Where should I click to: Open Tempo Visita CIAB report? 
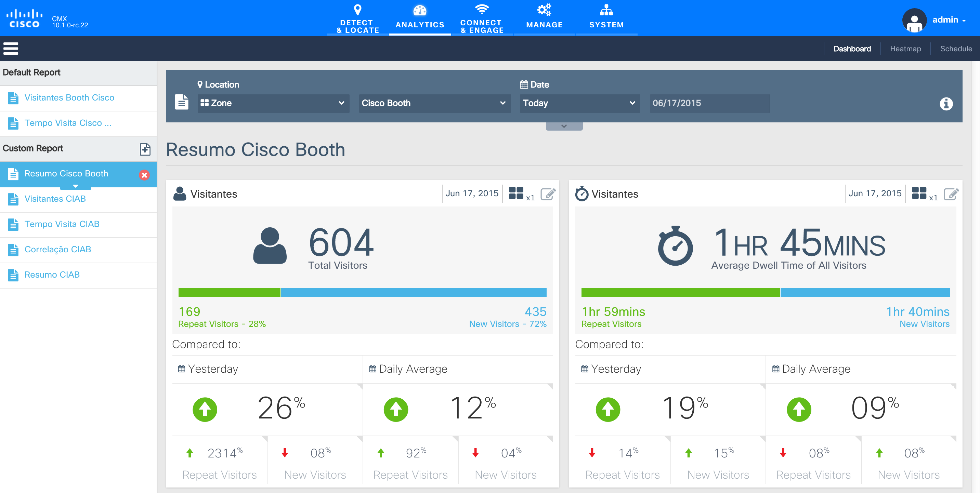78,224
